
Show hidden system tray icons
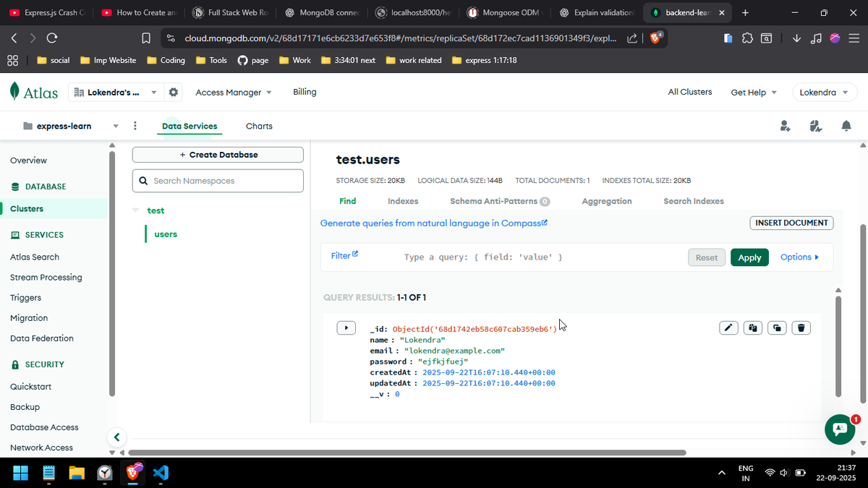coord(721,473)
